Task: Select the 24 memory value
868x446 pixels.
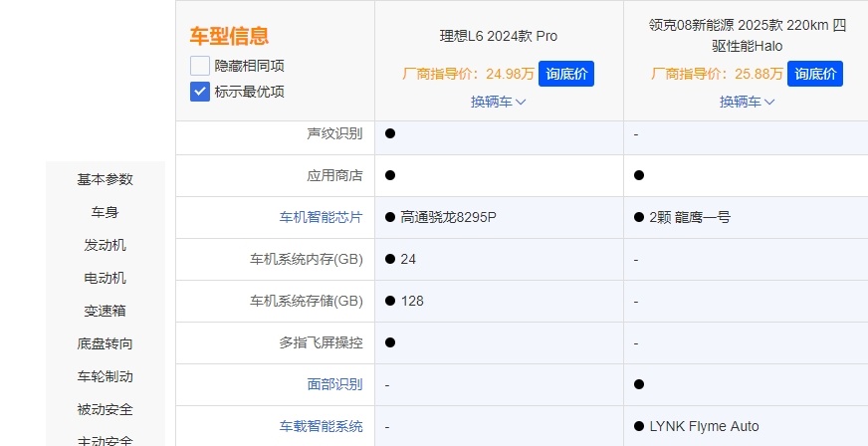Action: (408, 259)
